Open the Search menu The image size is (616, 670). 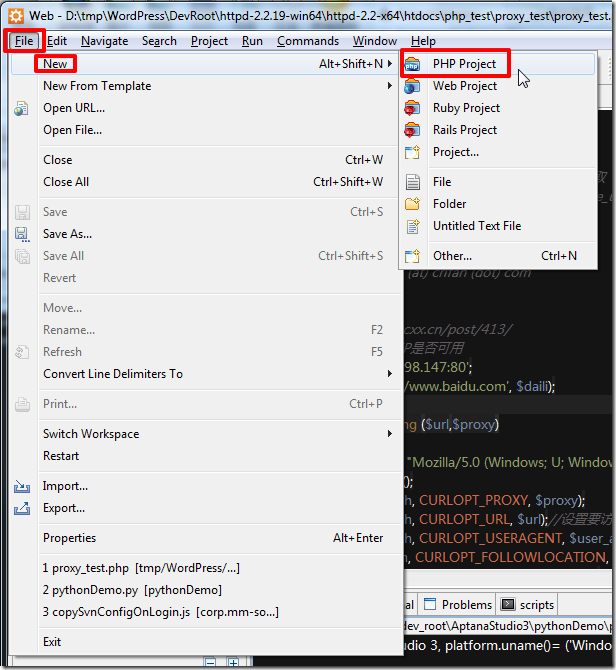point(159,41)
